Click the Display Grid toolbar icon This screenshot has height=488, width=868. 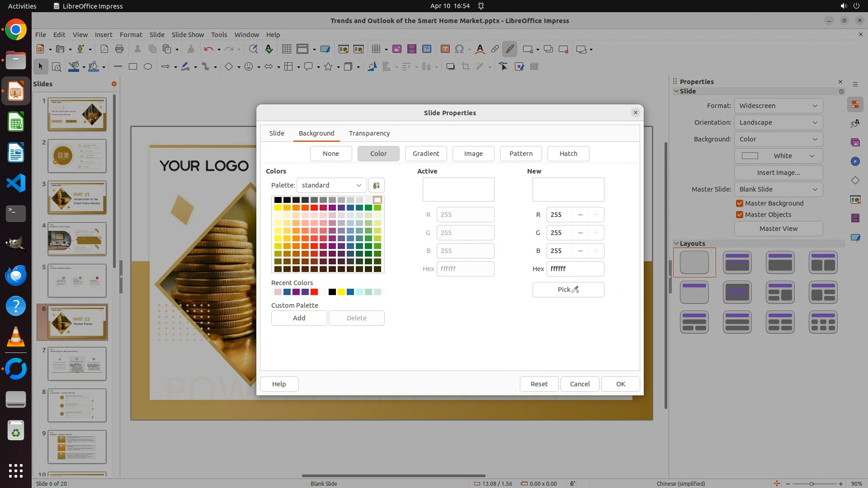coord(286,49)
